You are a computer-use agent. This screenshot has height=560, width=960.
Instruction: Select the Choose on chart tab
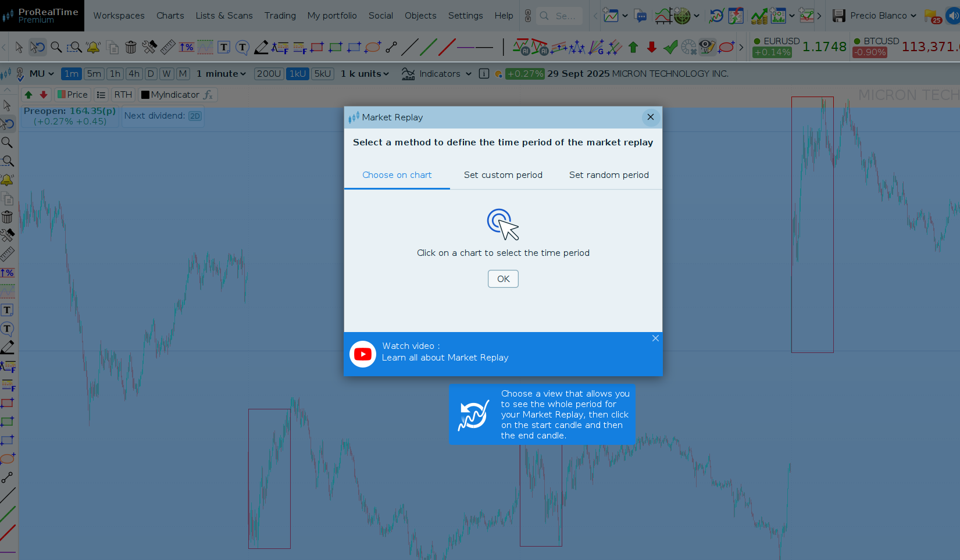tap(397, 175)
